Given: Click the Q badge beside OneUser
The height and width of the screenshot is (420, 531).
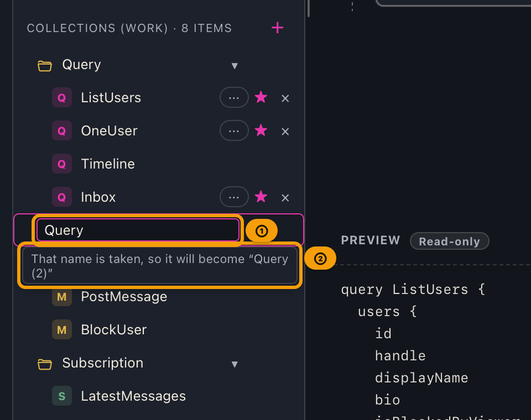Looking at the screenshot, I should [61, 130].
